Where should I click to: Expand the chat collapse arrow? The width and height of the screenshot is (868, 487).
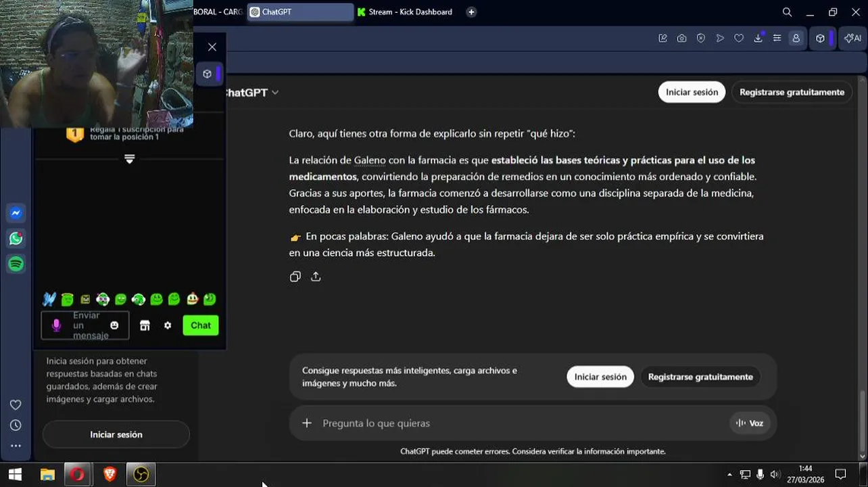(x=130, y=159)
